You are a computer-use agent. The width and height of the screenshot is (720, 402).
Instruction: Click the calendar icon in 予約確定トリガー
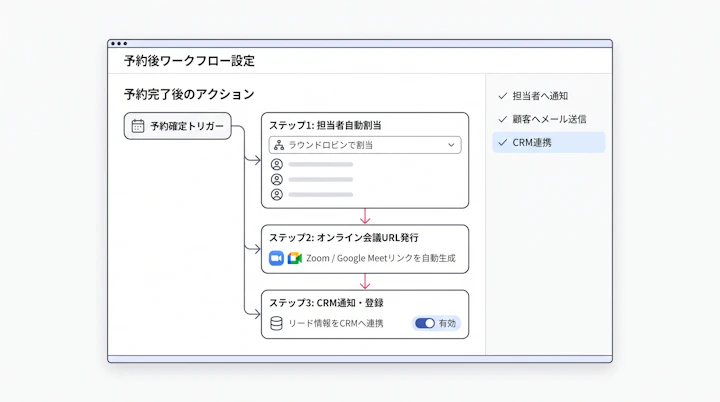click(138, 126)
